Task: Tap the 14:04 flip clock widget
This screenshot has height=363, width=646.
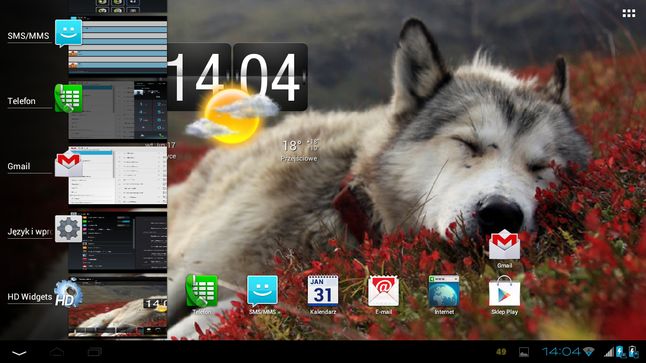Action: click(238, 77)
